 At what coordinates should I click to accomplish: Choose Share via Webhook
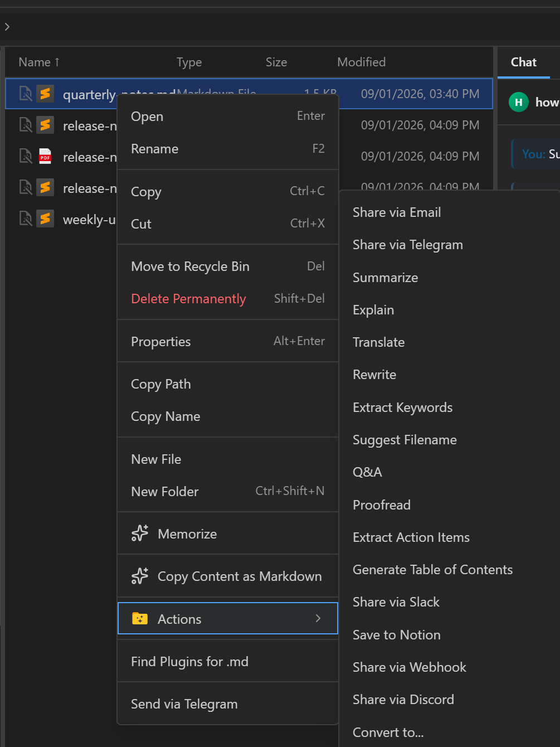(x=450, y=667)
